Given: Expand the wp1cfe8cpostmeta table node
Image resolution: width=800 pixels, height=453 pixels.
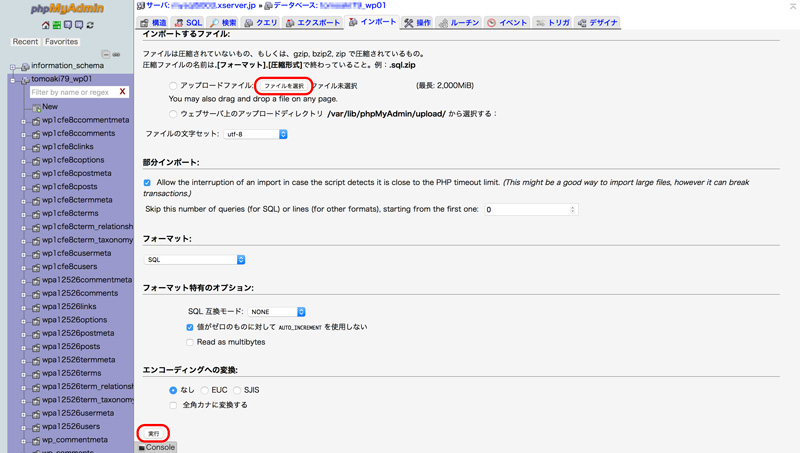Looking at the screenshot, I should 23,174.
